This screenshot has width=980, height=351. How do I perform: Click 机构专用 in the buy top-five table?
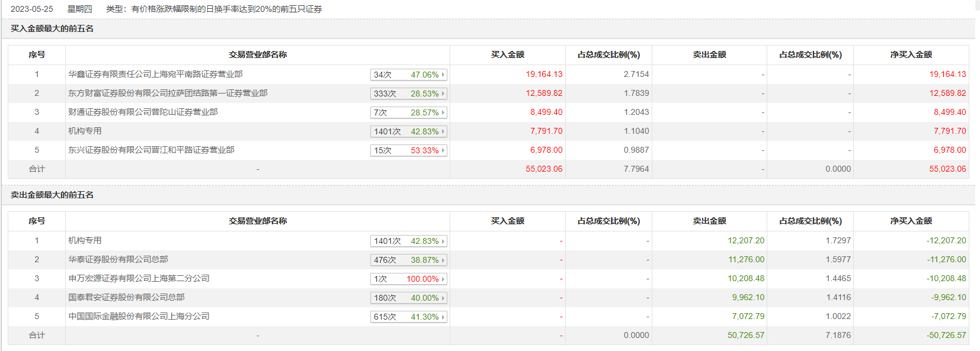coord(85,131)
